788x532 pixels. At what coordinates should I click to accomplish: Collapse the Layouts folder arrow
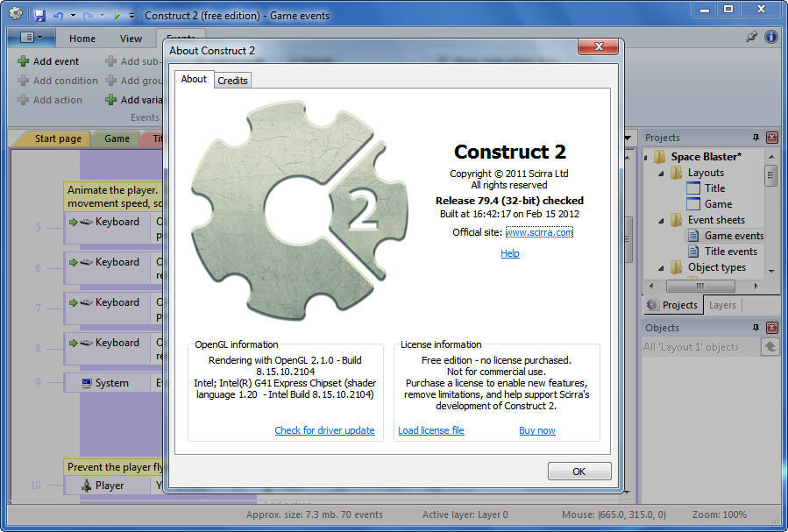click(662, 174)
